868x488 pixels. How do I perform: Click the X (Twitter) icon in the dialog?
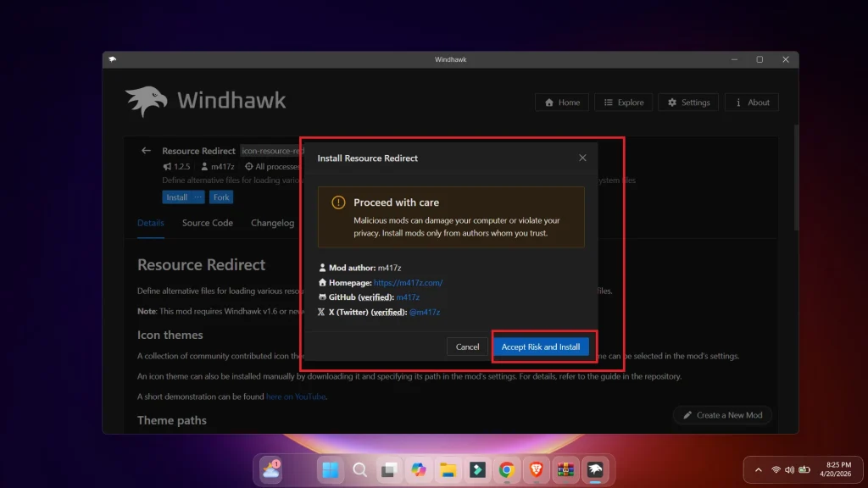tap(320, 312)
